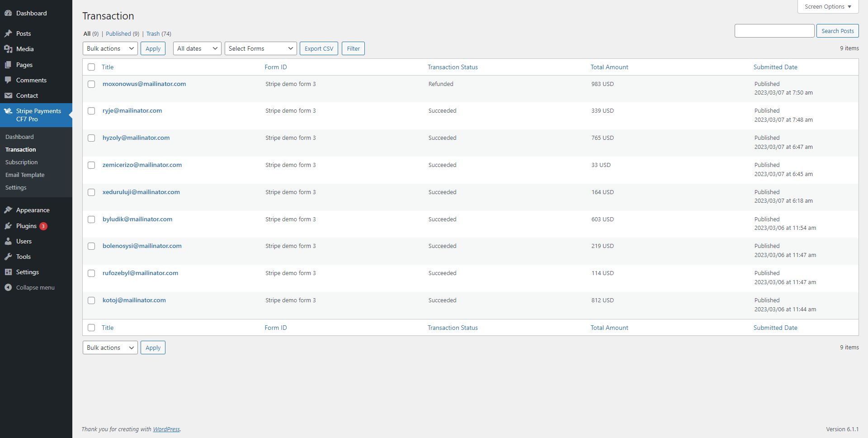Image resolution: width=868 pixels, height=438 pixels.
Task: Click the Tools wrench icon
Action: pos(8,257)
